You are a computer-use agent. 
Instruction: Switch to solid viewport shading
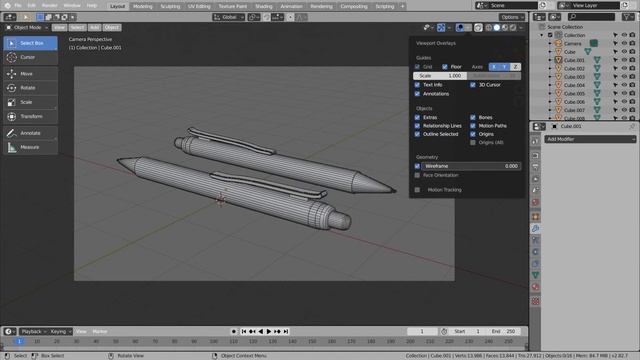pyautogui.click(x=497, y=27)
